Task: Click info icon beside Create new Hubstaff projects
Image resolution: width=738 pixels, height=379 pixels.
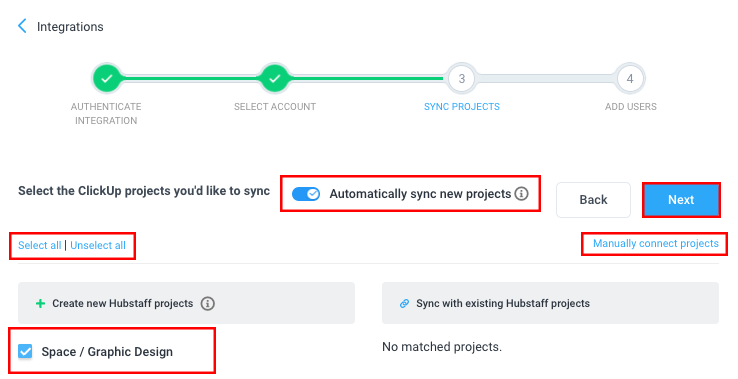Action: point(208,303)
